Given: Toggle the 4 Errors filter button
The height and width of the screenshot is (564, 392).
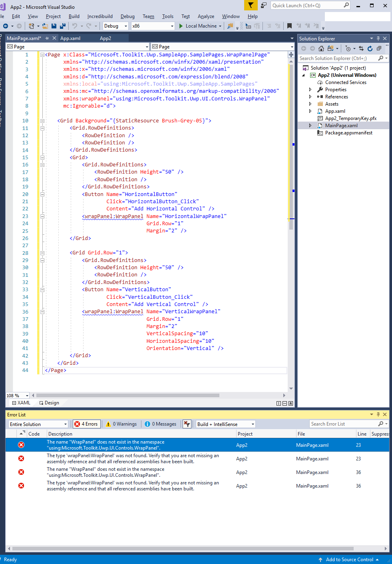Looking at the screenshot, I should [x=86, y=424].
